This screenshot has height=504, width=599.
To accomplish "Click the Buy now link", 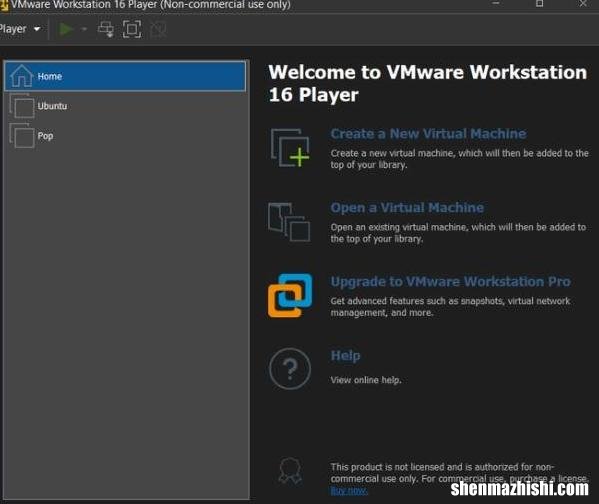I will [349, 491].
